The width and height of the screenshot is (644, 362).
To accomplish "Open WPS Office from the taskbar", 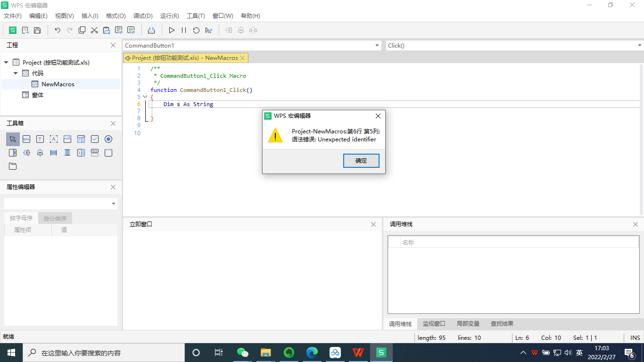I will click(358, 352).
